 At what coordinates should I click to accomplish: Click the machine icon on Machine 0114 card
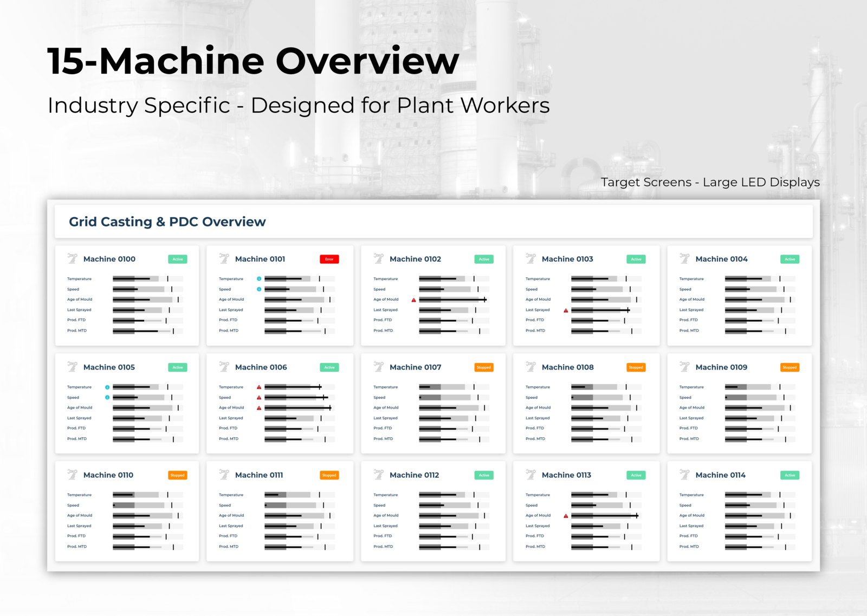(x=684, y=475)
